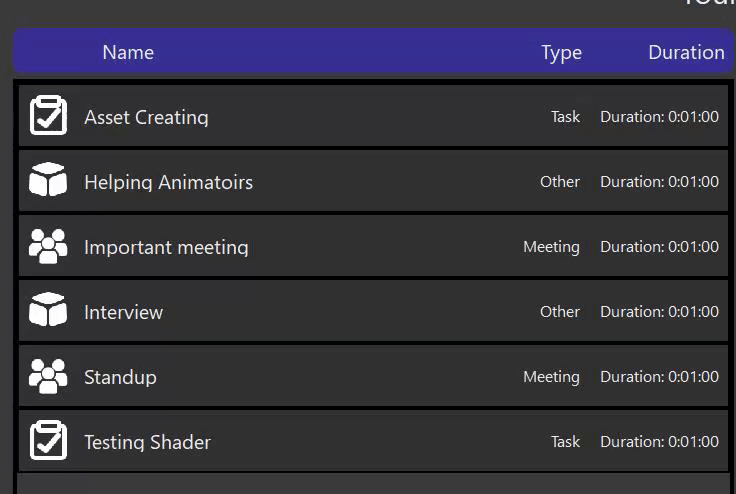This screenshot has height=494, width=736.
Task: Click the Asset Creating task clipboard icon
Action: click(48, 116)
